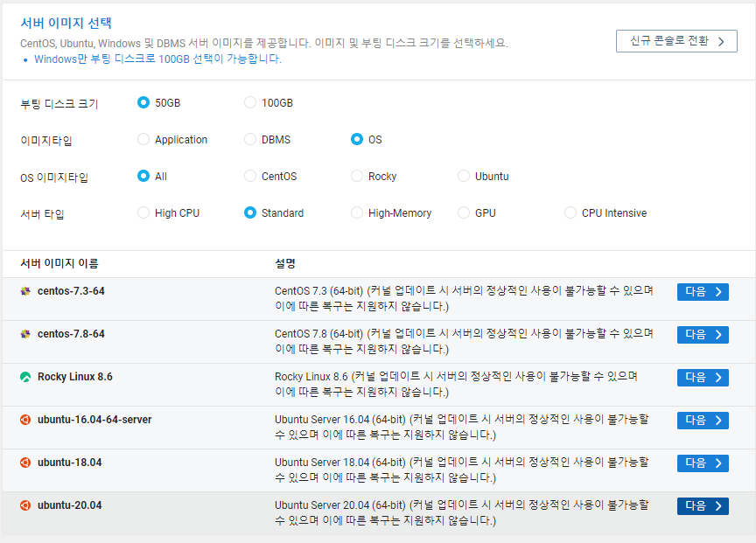The width and height of the screenshot is (756, 543).
Task: Click 다음 for ubuntu-18.04
Action: point(703,463)
